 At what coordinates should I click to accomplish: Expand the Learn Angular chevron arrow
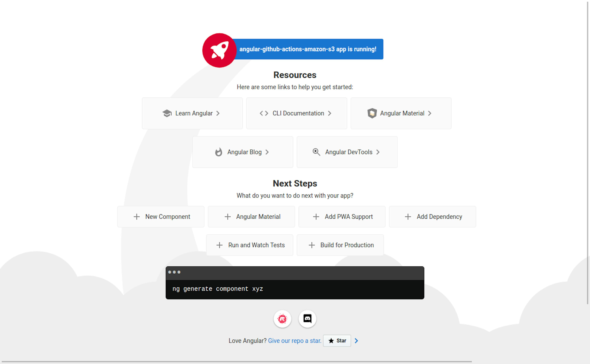pos(219,113)
